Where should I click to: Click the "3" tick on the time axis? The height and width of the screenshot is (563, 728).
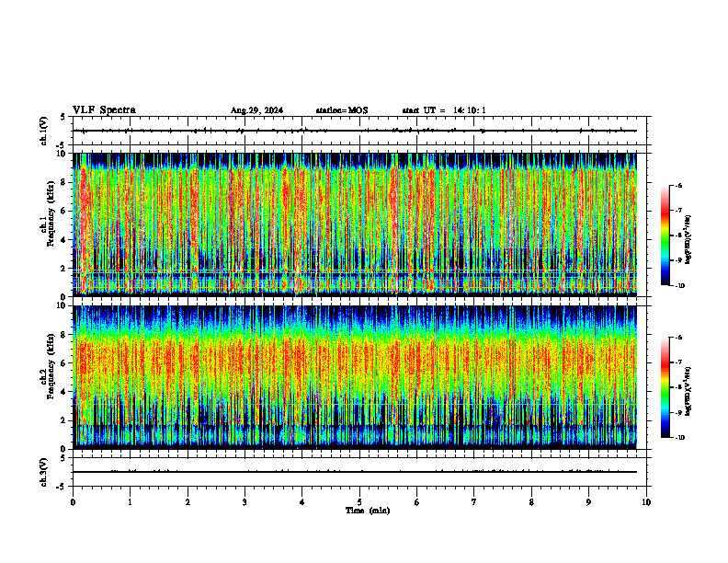[245, 502]
